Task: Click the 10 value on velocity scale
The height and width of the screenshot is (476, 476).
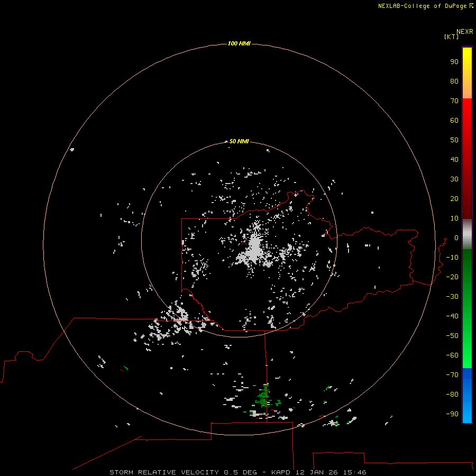Action: coord(454,218)
